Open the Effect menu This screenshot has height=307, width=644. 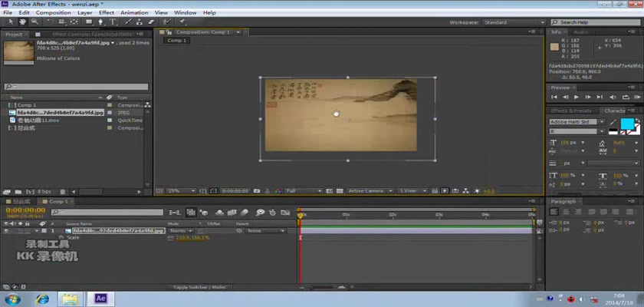107,13
